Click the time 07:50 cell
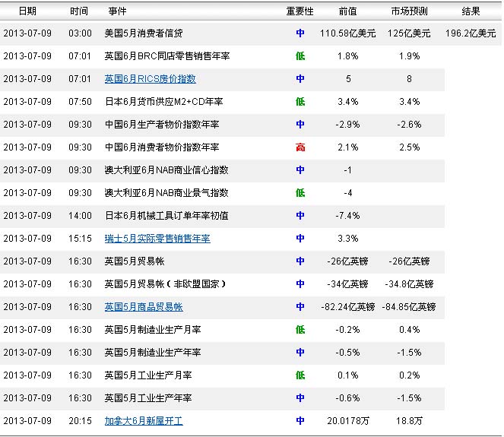This screenshot has height=437, width=504. pos(80,102)
